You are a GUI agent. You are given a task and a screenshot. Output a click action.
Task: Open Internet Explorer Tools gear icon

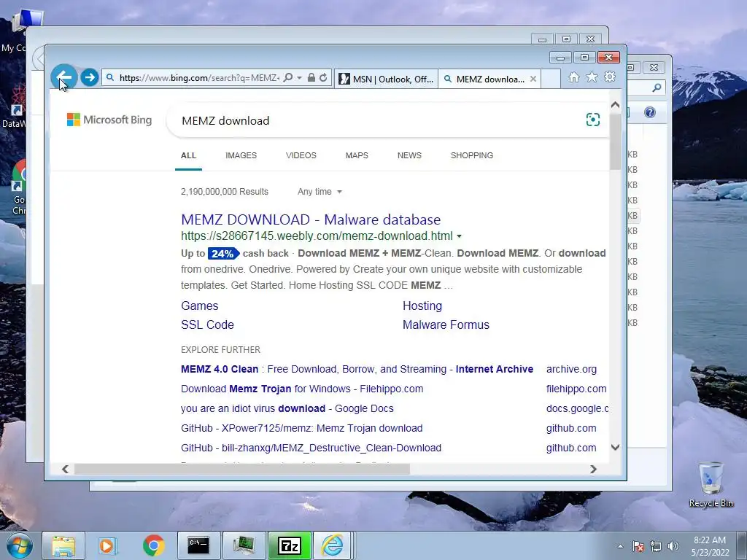click(610, 77)
